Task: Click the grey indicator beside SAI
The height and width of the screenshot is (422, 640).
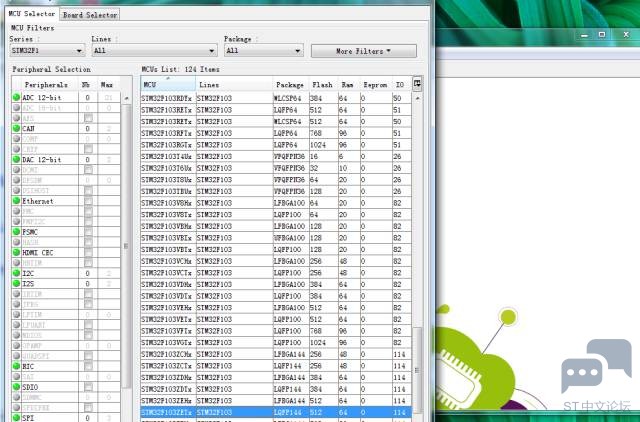Action: (x=16, y=376)
